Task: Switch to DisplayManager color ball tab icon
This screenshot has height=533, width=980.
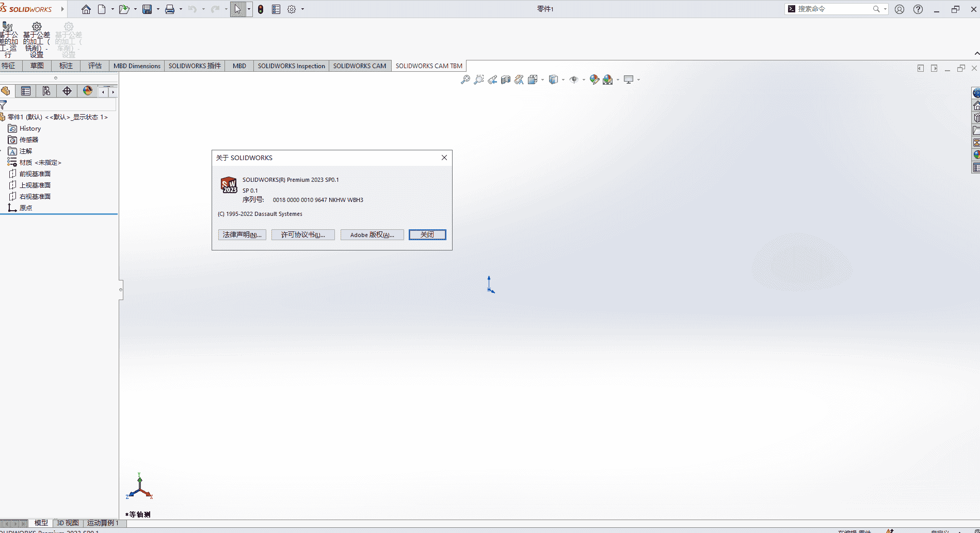Action: click(88, 91)
